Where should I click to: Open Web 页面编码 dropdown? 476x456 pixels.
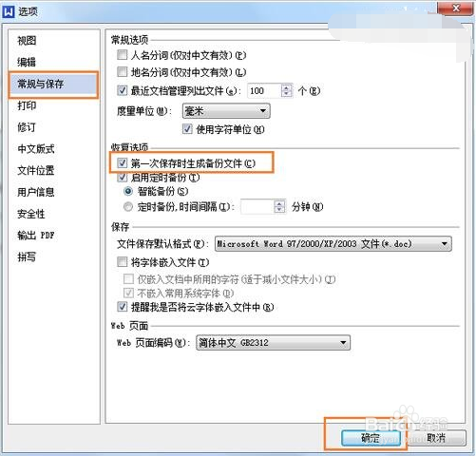tap(273, 343)
